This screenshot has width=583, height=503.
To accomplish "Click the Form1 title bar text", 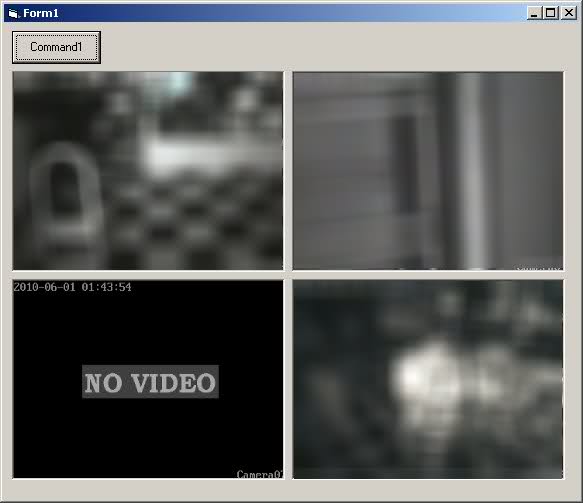I will pos(41,13).
